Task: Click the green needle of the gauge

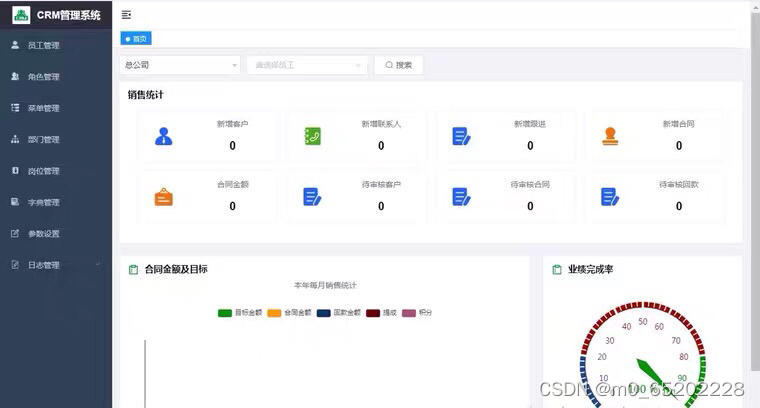Action: [650, 372]
